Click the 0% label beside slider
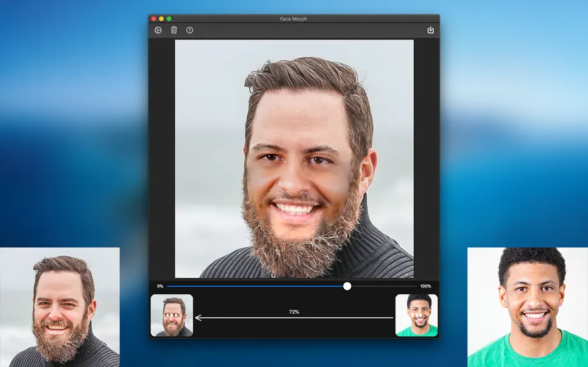This screenshot has width=588, height=367. (x=160, y=286)
